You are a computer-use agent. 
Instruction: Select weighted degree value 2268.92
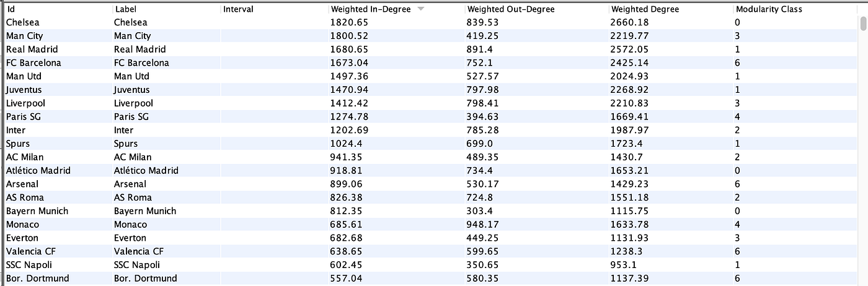[x=631, y=90]
